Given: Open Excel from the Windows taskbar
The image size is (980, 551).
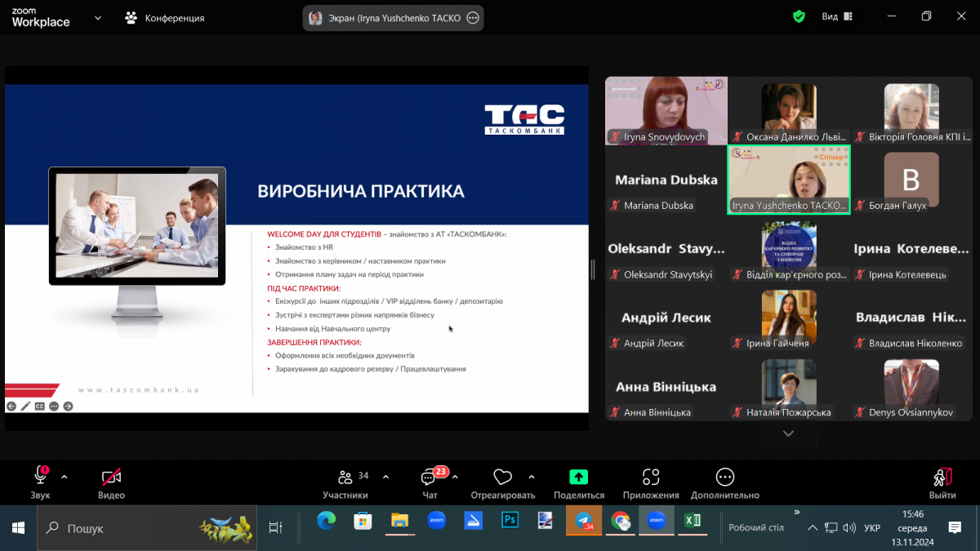Looking at the screenshot, I should (x=692, y=521).
